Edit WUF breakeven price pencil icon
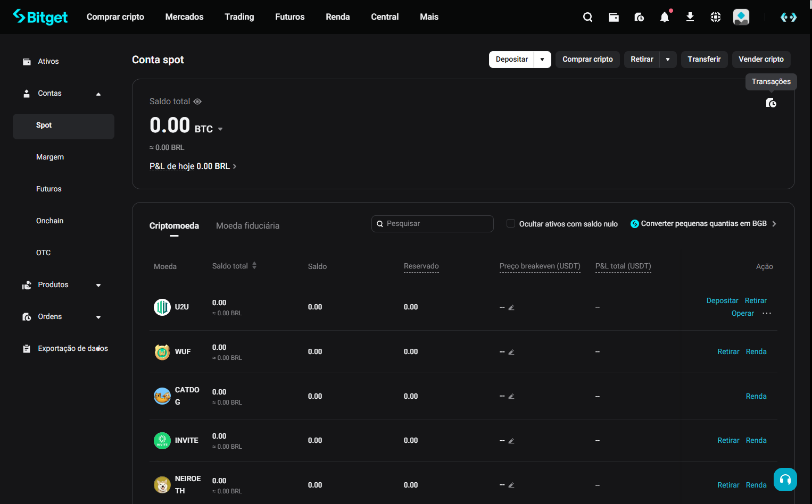The image size is (812, 504). tap(511, 352)
